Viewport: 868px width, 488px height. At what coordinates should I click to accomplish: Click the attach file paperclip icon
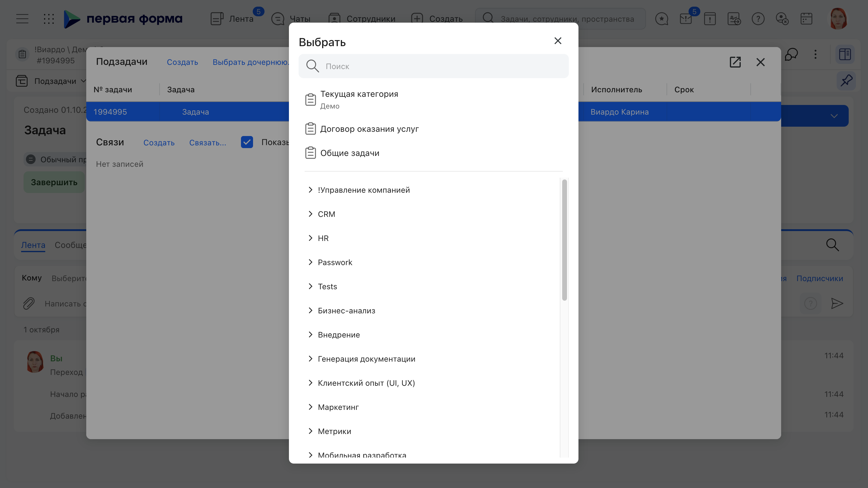(29, 304)
